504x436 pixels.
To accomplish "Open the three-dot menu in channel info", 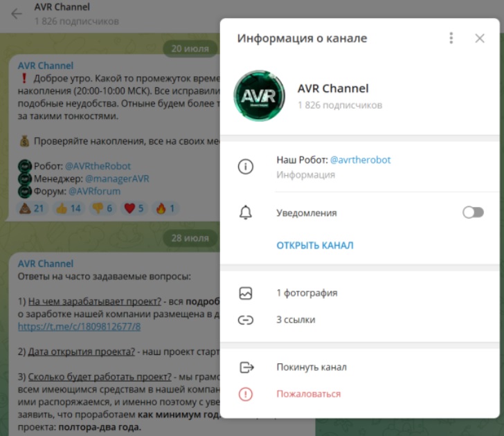I will coord(451,38).
